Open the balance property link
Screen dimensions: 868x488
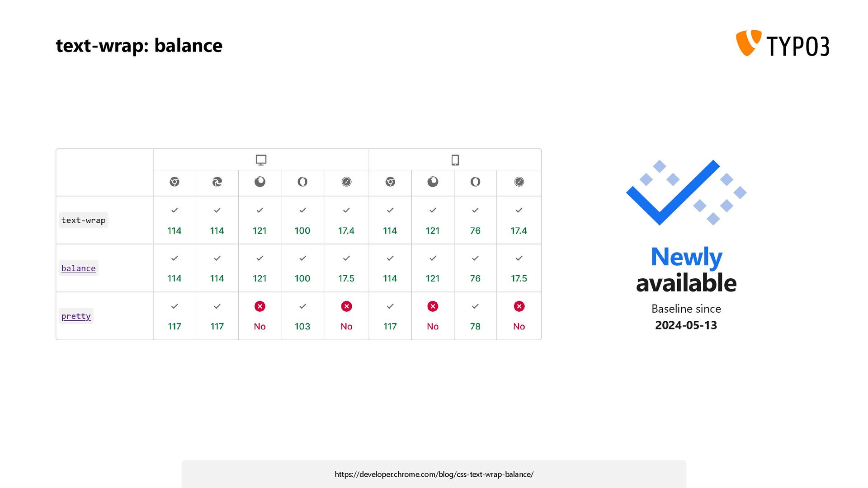(78, 268)
